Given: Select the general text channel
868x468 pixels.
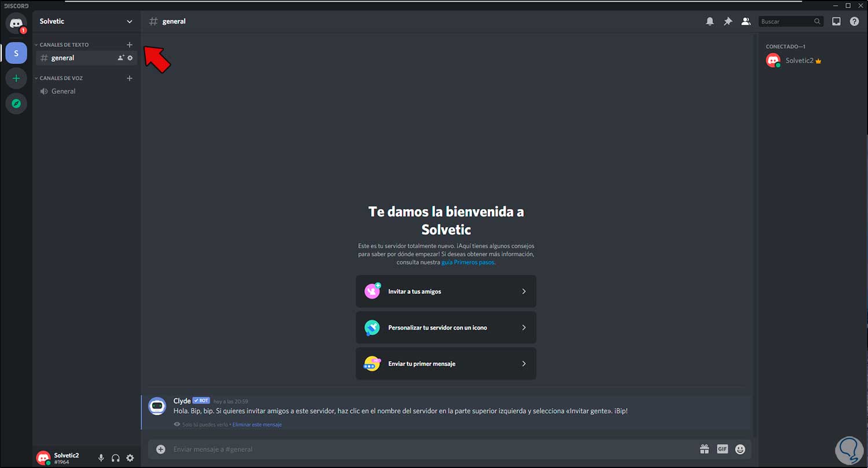Looking at the screenshot, I should [x=86, y=58].
